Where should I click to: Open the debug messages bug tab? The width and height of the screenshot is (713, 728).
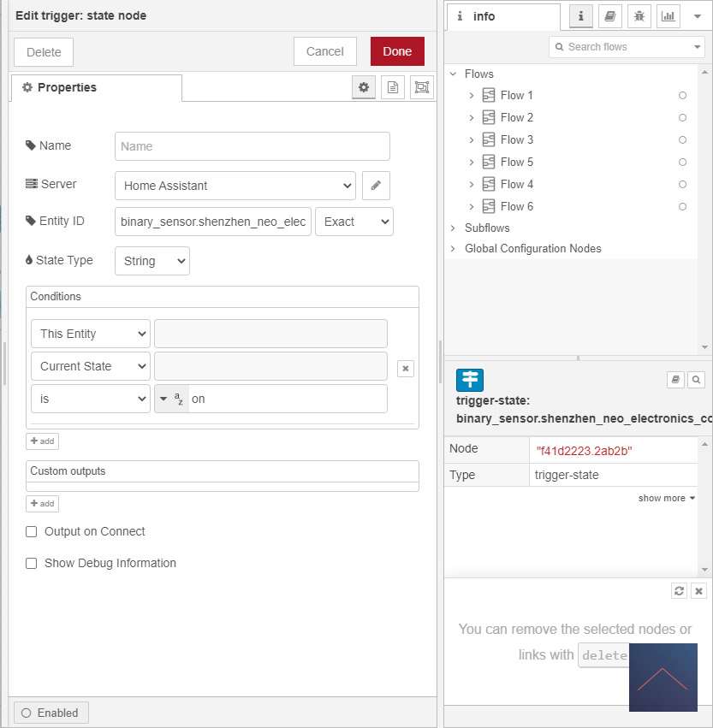[x=639, y=16]
